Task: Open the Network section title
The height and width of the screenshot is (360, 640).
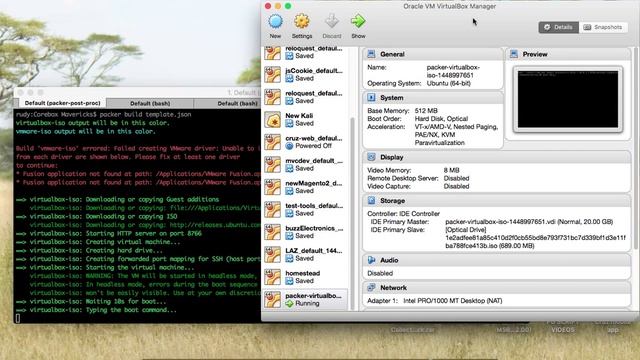Action: (x=393, y=288)
